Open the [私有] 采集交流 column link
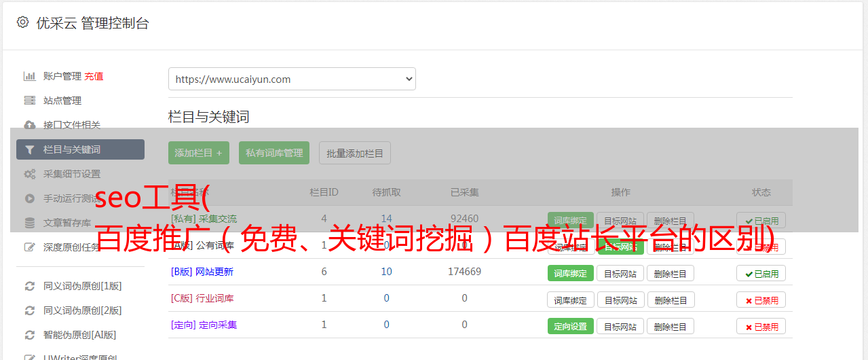 204,219
